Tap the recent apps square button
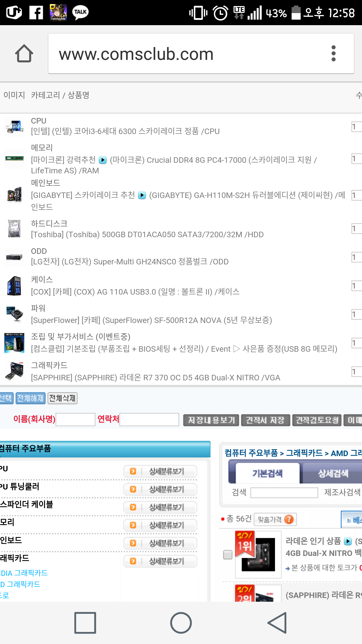This screenshot has height=644, width=362. (x=85, y=623)
